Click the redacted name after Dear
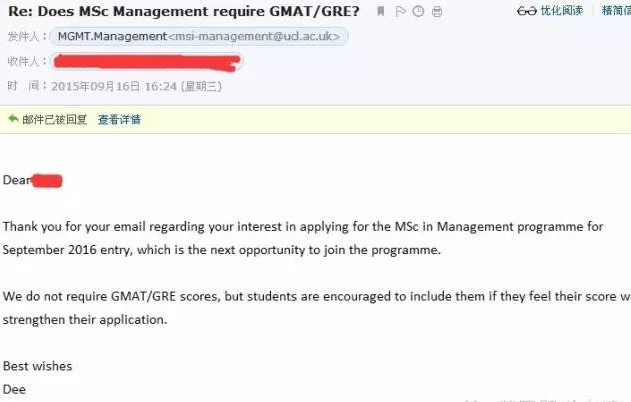Screen dimensions: 631x402 [47, 181]
